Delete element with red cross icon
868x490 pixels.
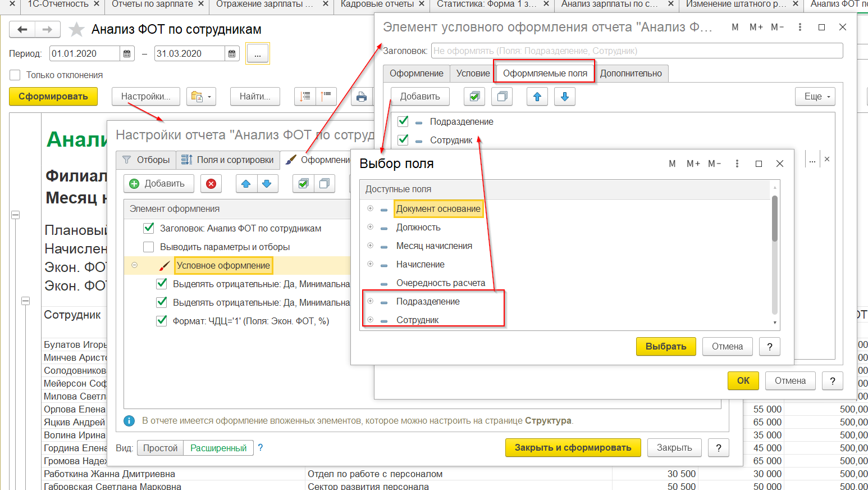(211, 183)
